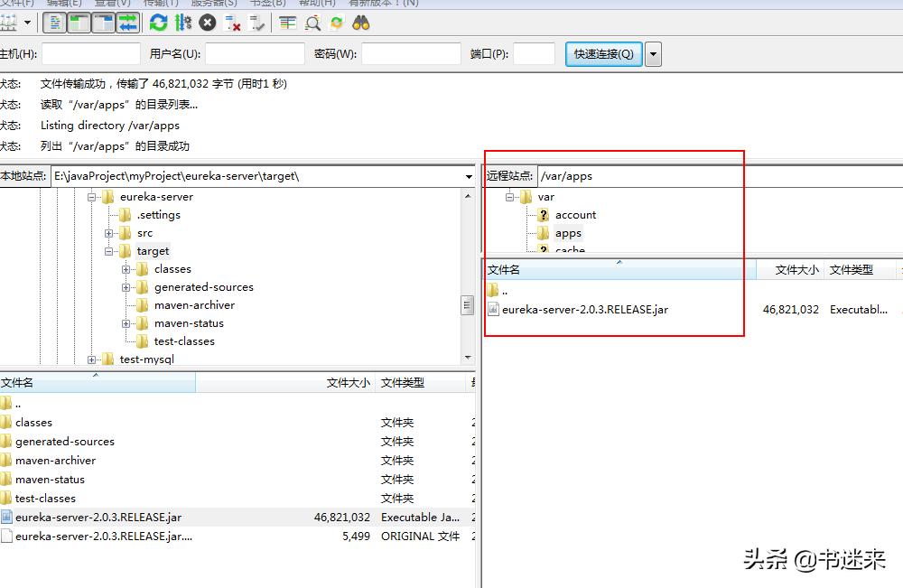Select the classes folder in local file list
This screenshot has width=903, height=588.
coord(237,423)
